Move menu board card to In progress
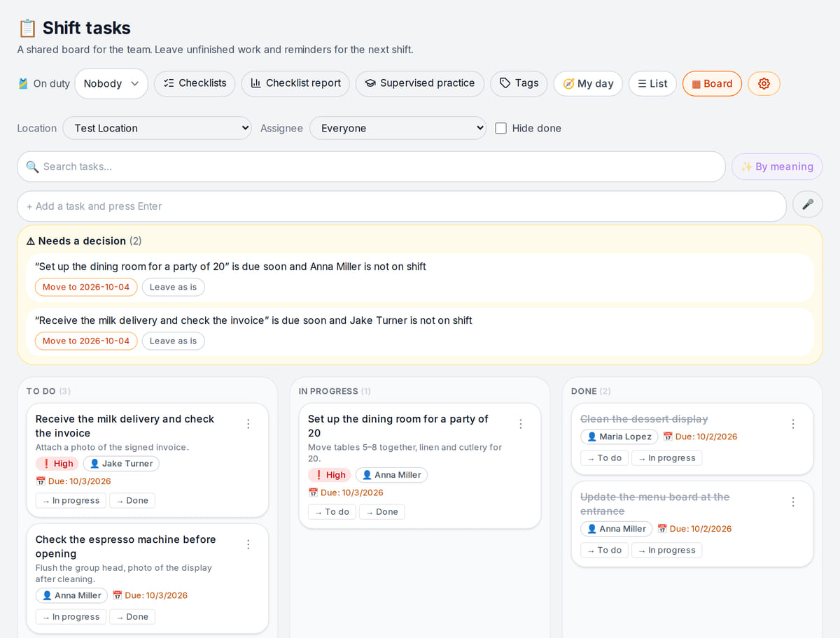840x638 pixels. 666,550
